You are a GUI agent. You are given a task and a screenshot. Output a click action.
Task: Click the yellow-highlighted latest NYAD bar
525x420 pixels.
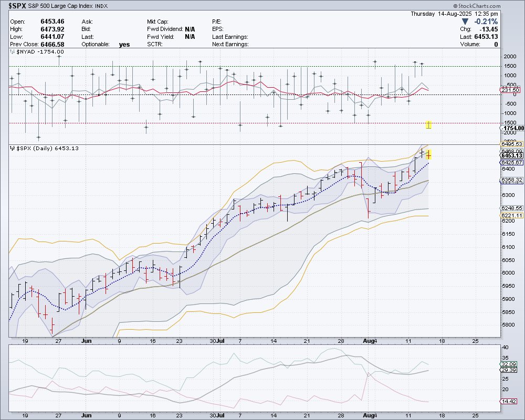[x=428, y=124]
